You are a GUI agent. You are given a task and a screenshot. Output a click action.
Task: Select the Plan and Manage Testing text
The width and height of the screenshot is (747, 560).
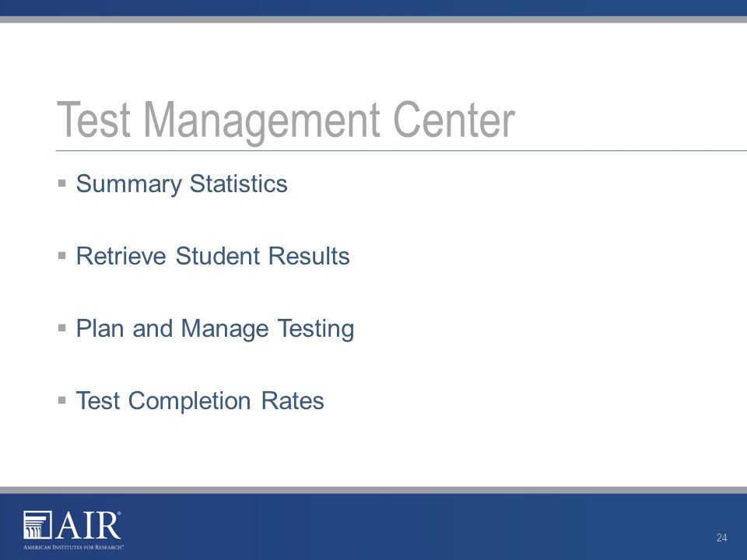click(x=215, y=329)
